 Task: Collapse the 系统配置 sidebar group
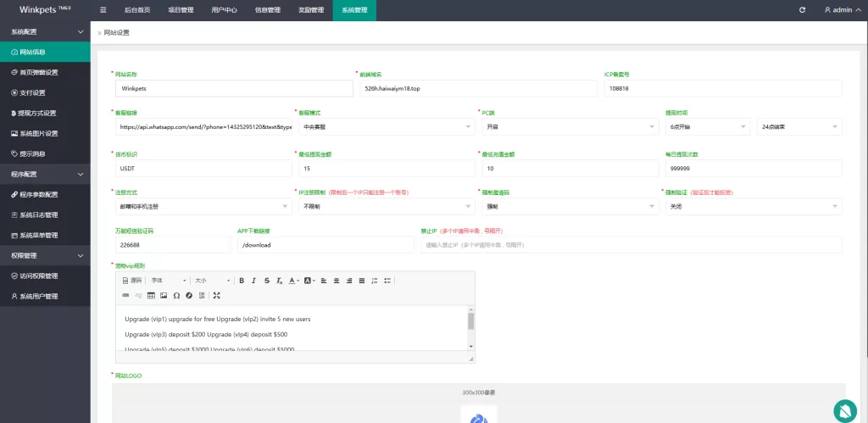pyautogui.click(x=45, y=31)
